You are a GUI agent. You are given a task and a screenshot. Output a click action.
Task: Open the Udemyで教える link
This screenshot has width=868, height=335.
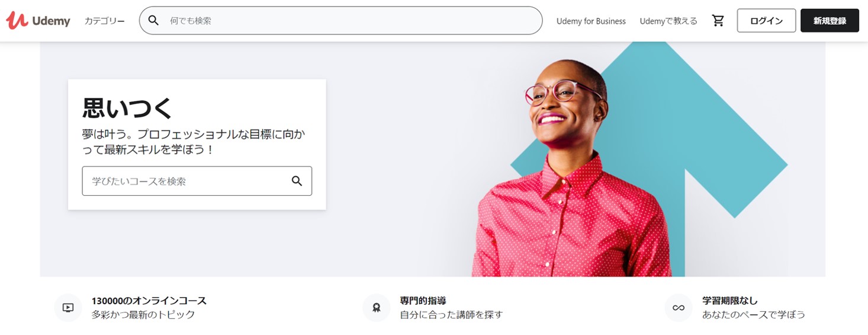pos(668,21)
